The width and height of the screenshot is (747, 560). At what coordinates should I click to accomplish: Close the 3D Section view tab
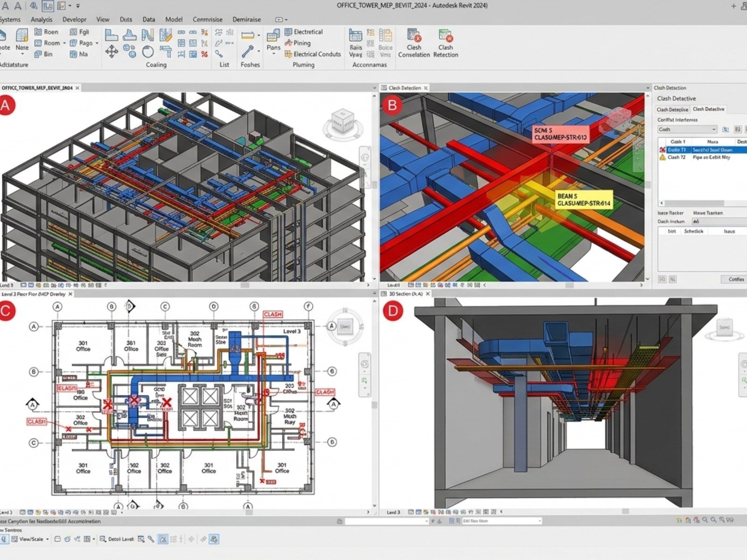tap(428, 294)
